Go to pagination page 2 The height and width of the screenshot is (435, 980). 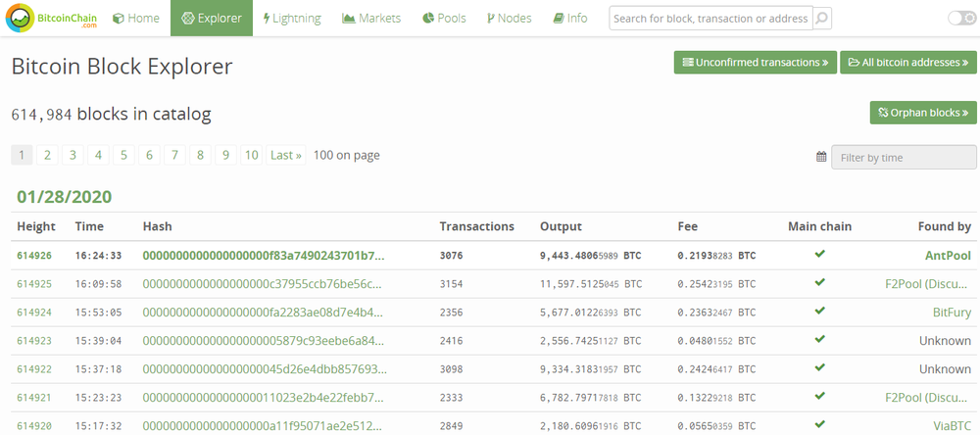pos(47,155)
